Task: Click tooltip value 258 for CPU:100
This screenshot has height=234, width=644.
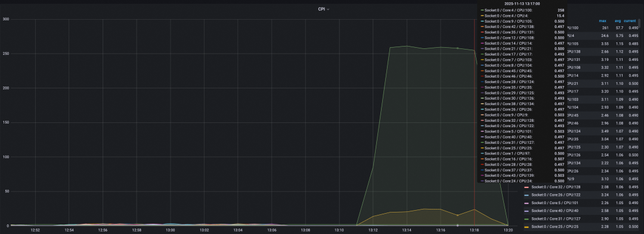Action: pyautogui.click(x=561, y=10)
